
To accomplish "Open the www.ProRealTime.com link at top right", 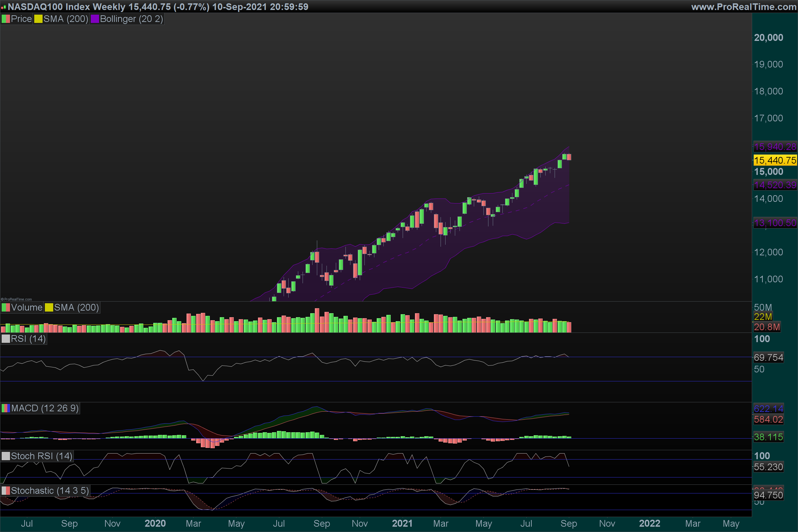I will point(744,7).
